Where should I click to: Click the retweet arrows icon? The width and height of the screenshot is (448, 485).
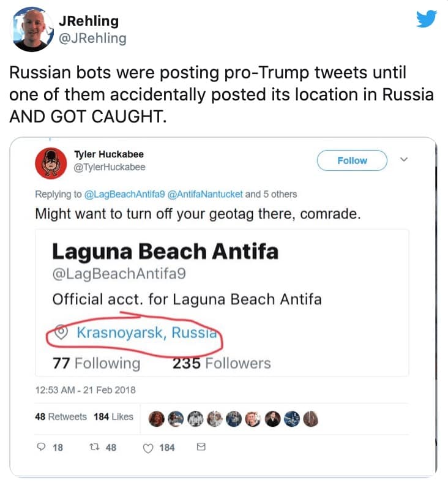click(x=94, y=448)
